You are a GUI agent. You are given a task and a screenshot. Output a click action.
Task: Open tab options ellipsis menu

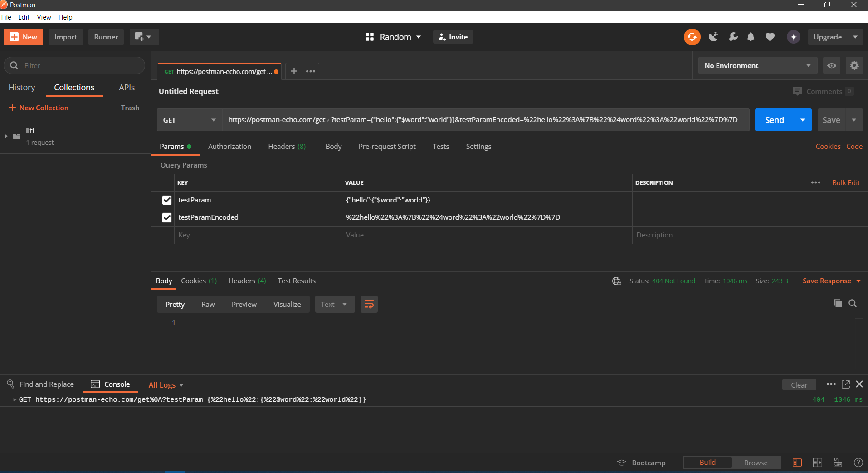click(x=311, y=71)
